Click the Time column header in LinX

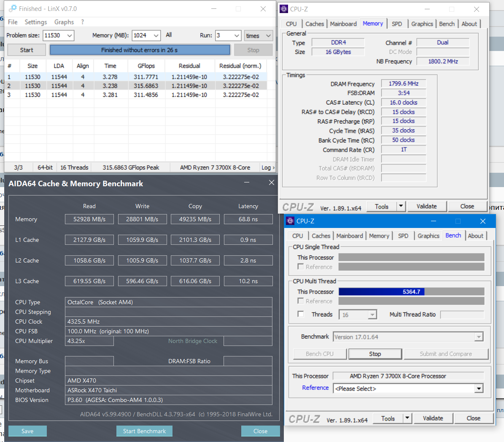(x=110, y=66)
